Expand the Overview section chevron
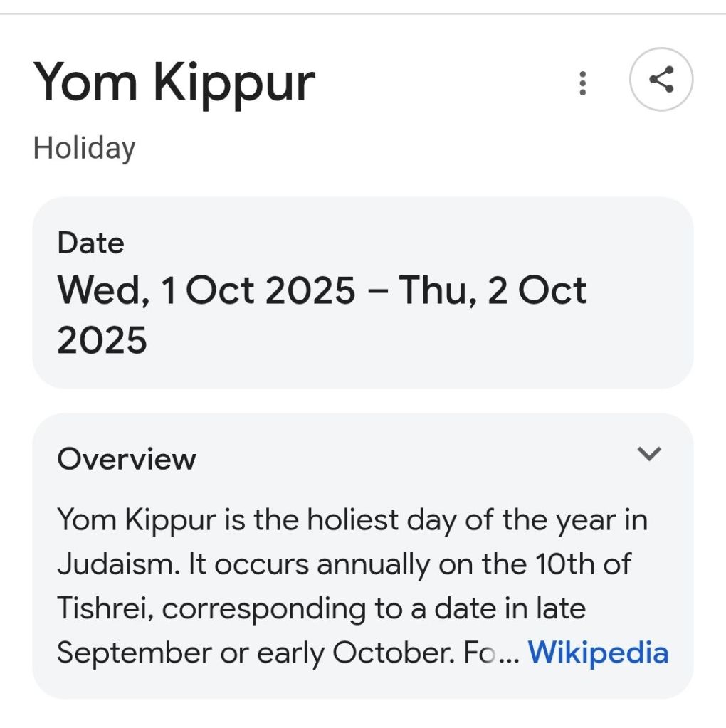 [x=649, y=453]
